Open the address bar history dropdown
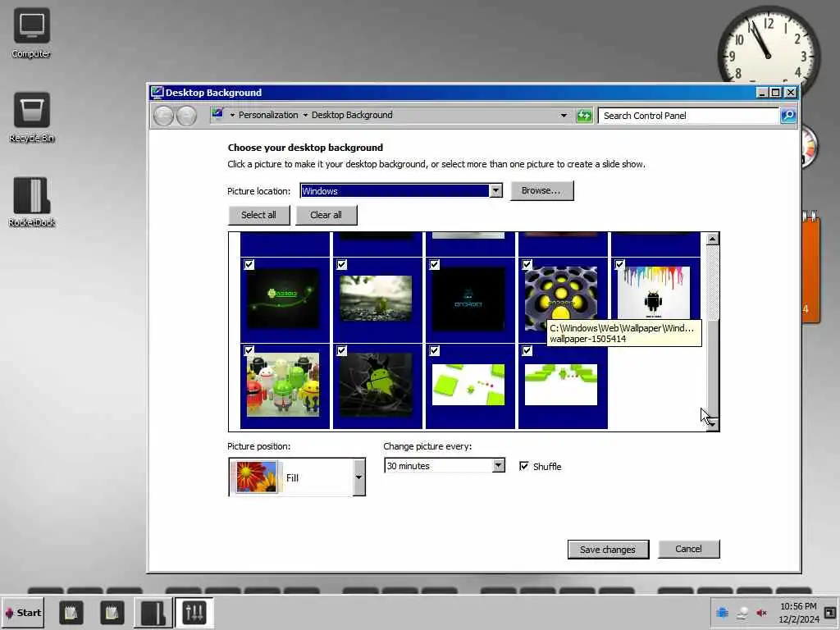This screenshot has height=630, width=840. (x=563, y=115)
